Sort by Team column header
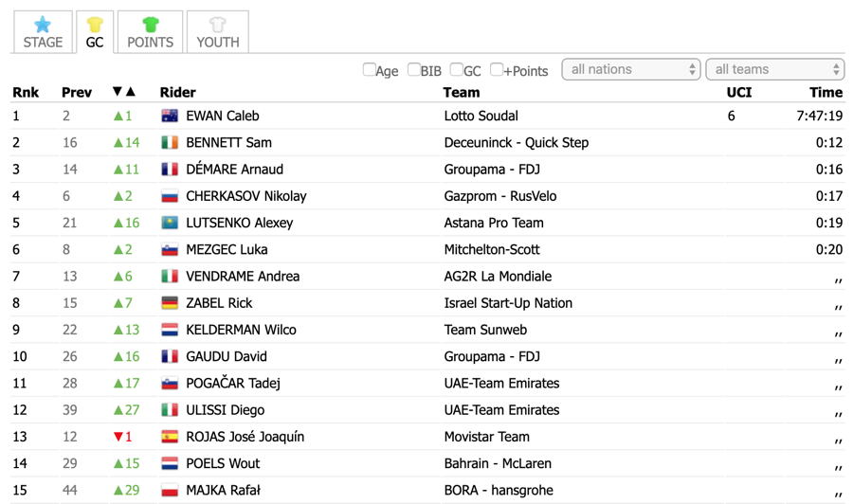Viewport: 853px width, 504px height. point(462,93)
